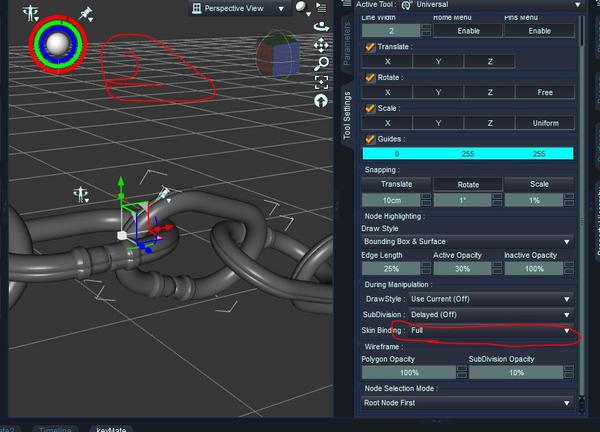Open Node Selection Mode Root Node First dropdown
The width and height of the screenshot is (600, 432).
(468, 403)
